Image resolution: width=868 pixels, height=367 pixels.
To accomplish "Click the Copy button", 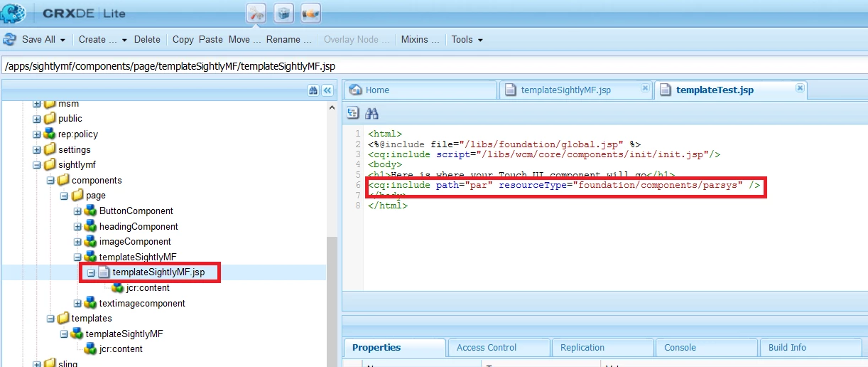I will click(x=183, y=40).
